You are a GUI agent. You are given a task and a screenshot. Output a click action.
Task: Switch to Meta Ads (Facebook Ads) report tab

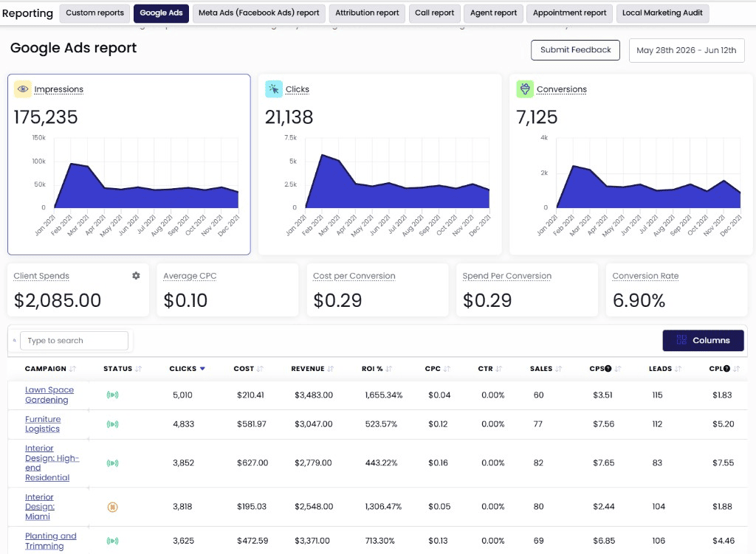click(x=259, y=13)
